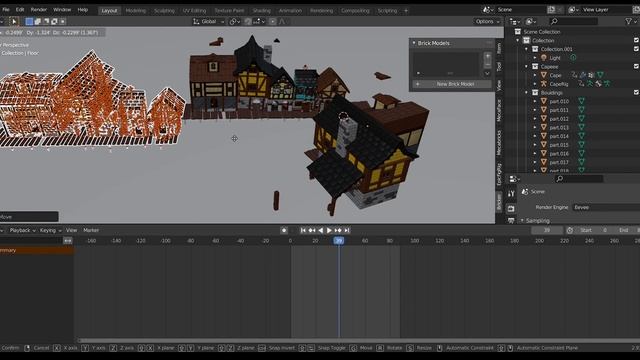
Task: Choose the intersect-selection mode icon
Action: point(62,21)
